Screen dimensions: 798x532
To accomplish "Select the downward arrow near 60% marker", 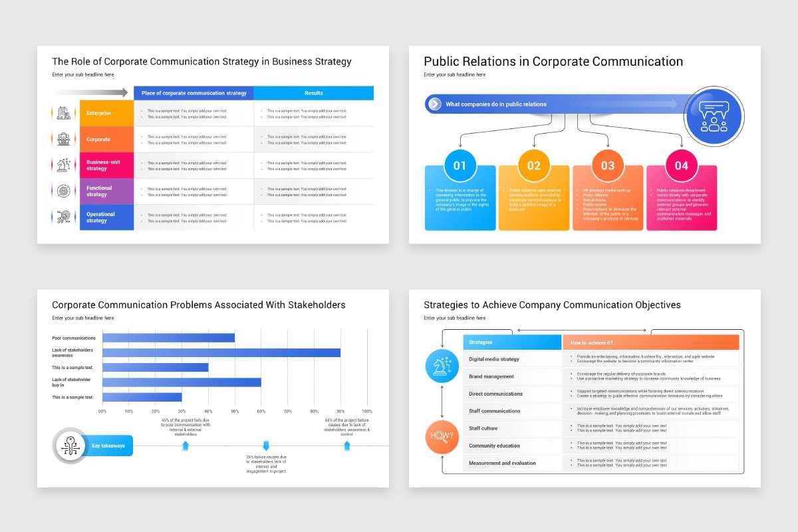I will point(266,446).
